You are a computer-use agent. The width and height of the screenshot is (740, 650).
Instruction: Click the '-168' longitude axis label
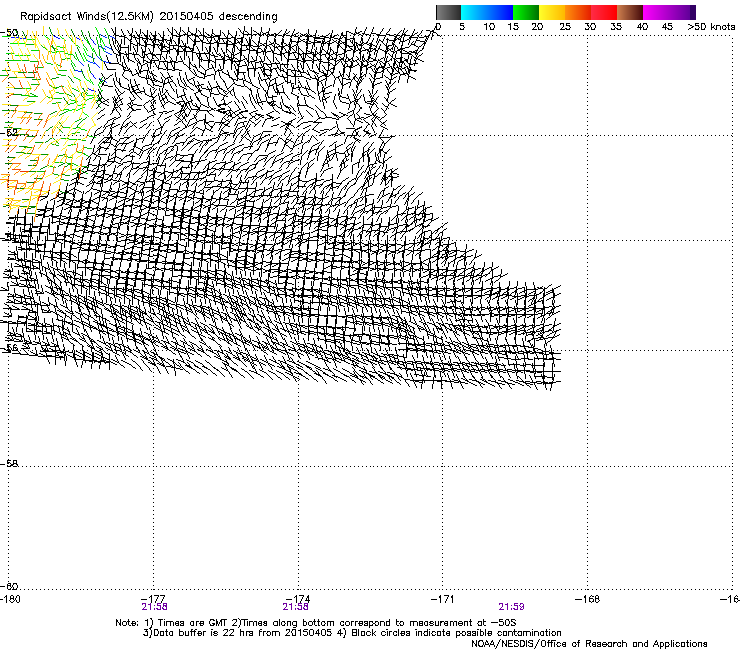click(588, 599)
